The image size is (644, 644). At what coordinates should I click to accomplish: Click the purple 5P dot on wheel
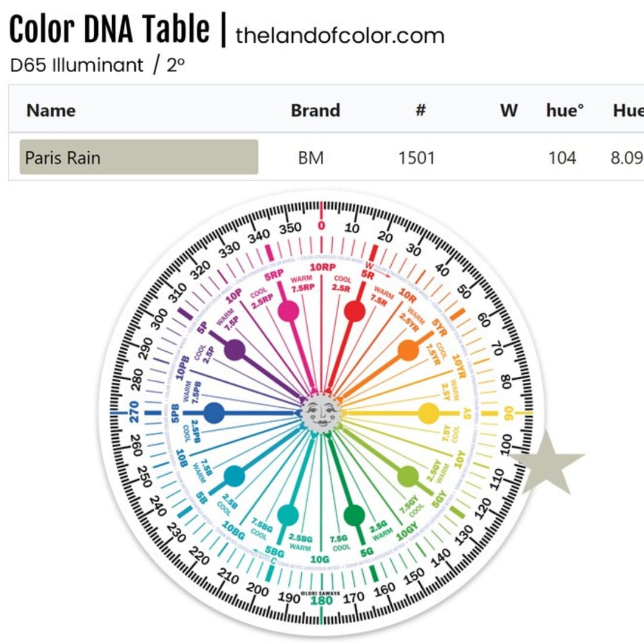click(236, 350)
